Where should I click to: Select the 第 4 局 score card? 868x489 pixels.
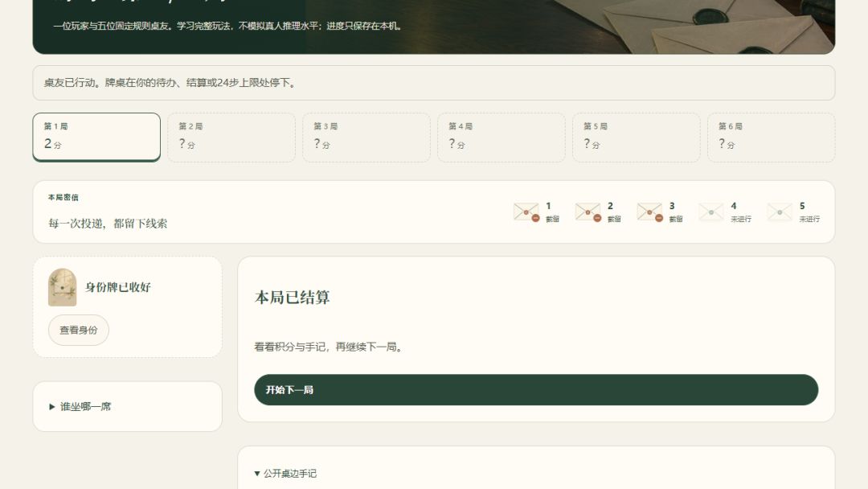click(x=502, y=138)
